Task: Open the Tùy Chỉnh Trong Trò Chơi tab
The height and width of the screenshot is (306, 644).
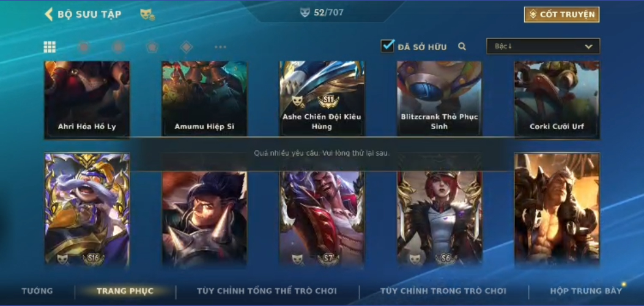Action: click(x=443, y=291)
